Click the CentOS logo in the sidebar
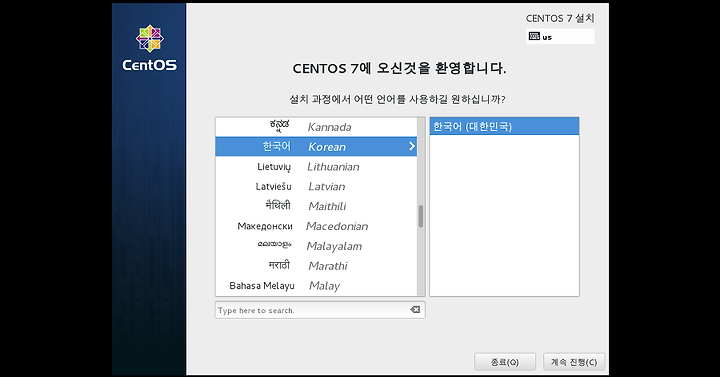 (x=150, y=48)
